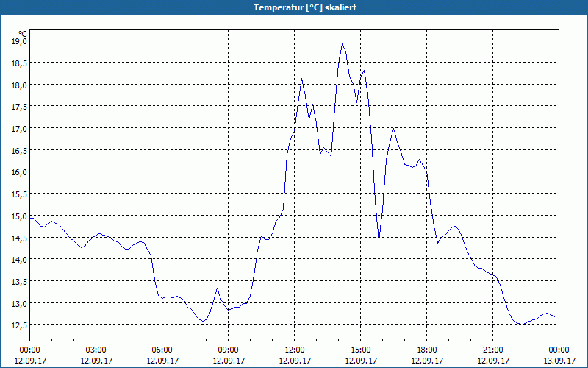Select the 09:00 time axis label
588x368 pixels.
tap(229, 350)
